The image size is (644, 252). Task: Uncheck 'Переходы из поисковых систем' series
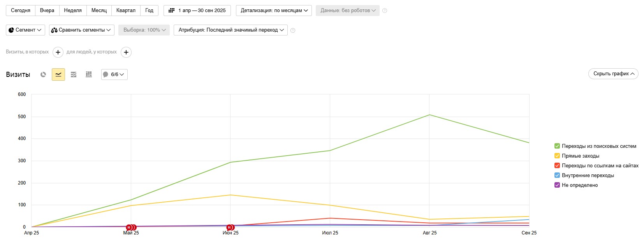[557, 146]
